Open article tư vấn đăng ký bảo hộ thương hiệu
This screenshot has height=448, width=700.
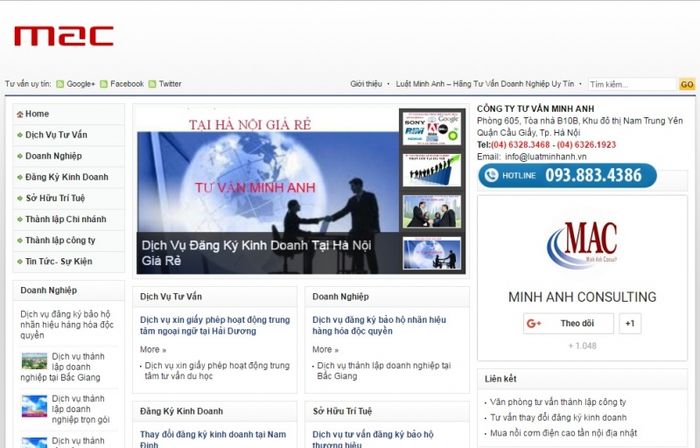click(373, 439)
